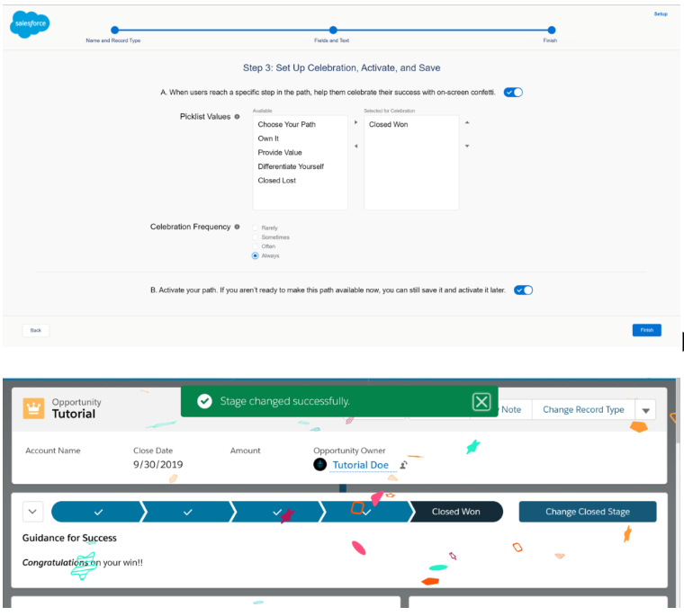Choose Often celebration frequency
684x616 pixels.
pyautogui.click(x=256, y=246)
